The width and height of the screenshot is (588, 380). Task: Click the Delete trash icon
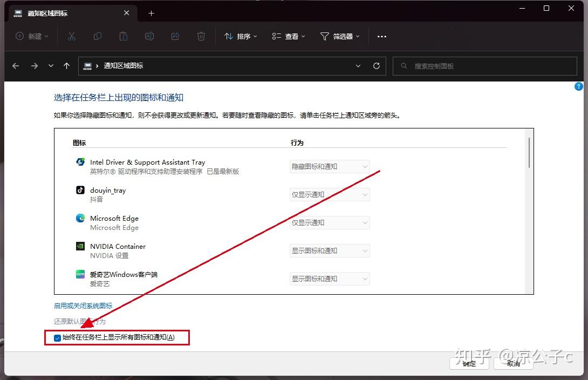pos(201,36)
